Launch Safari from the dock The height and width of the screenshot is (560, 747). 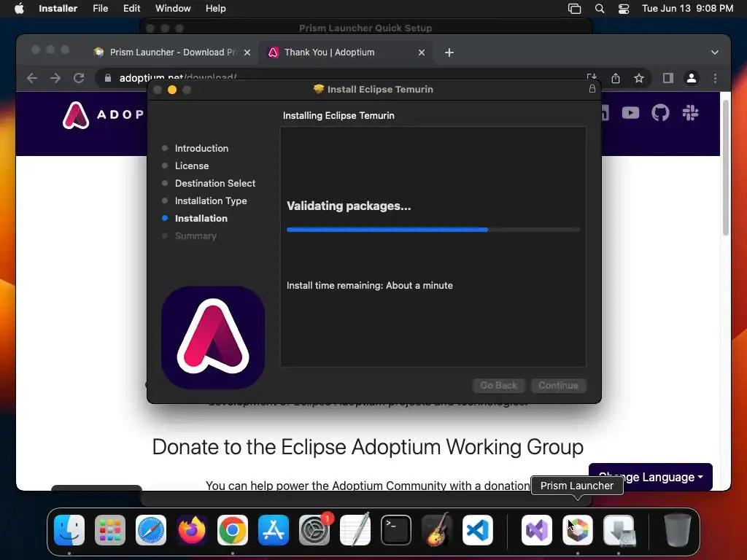coord(151,530)
